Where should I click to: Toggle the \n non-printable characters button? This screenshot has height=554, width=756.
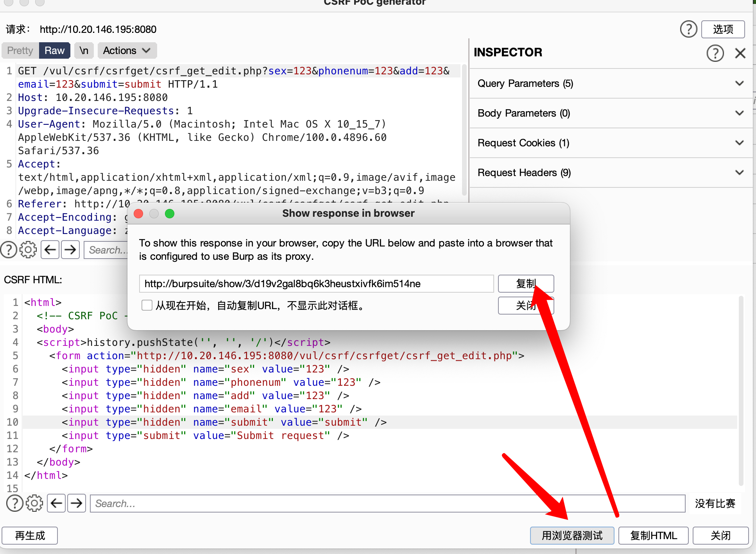point(84,50)
